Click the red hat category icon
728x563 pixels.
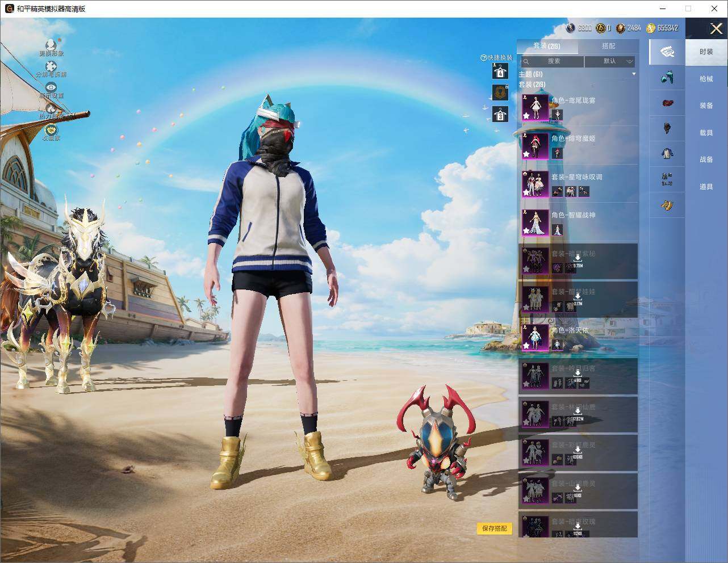coord(667,103)
